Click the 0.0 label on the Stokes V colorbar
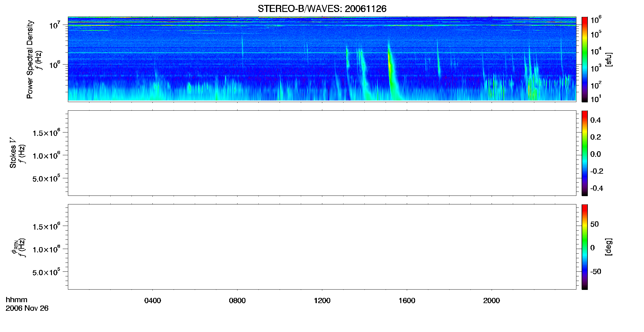 (595, 154)
